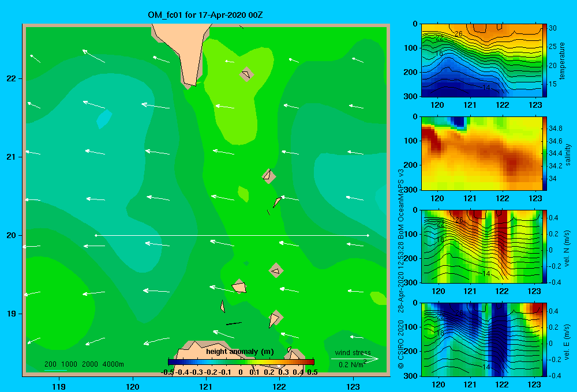
Task: Click longitude label 119 on the map axis
Action: point(59,386)
